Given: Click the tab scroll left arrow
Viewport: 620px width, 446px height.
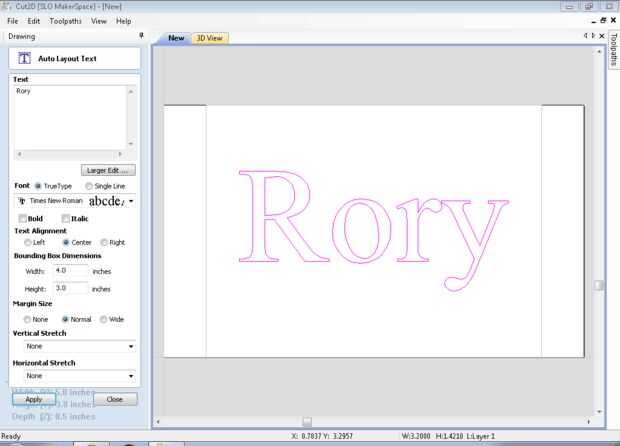Looking at the screenshot, I should (x=586, y=36).
